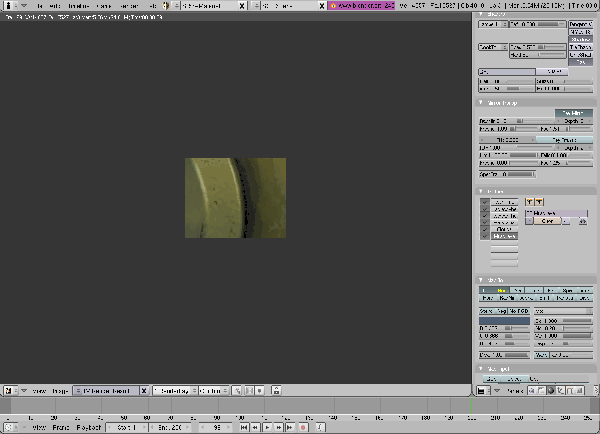Jump to the start frame in timeline
Viewport: 600px width, 434px height.
pos(244,427)
